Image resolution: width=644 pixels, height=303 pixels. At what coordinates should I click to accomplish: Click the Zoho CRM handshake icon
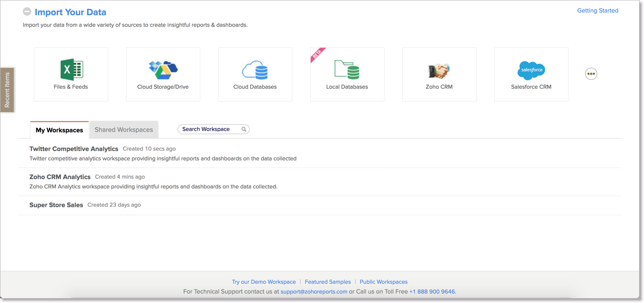(x=439, y=70)
